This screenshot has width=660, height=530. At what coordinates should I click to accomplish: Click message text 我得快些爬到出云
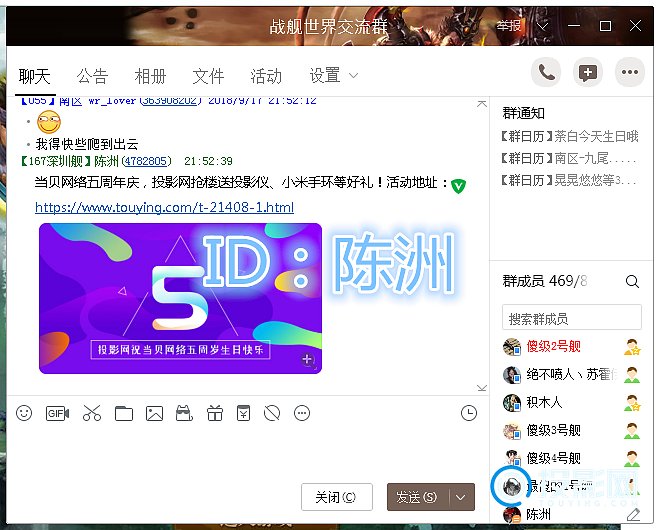pos(87,144)
